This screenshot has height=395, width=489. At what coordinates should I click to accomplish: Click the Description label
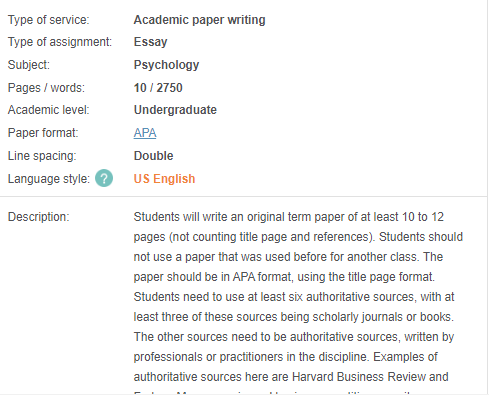(39, 217)
